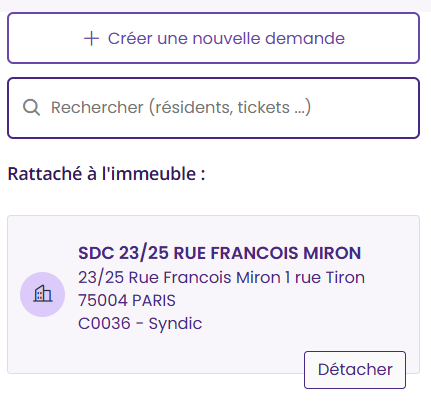Screen dimensions: 431x407
Task: Click the plus icon for new request
Action: tap(91, 39)
